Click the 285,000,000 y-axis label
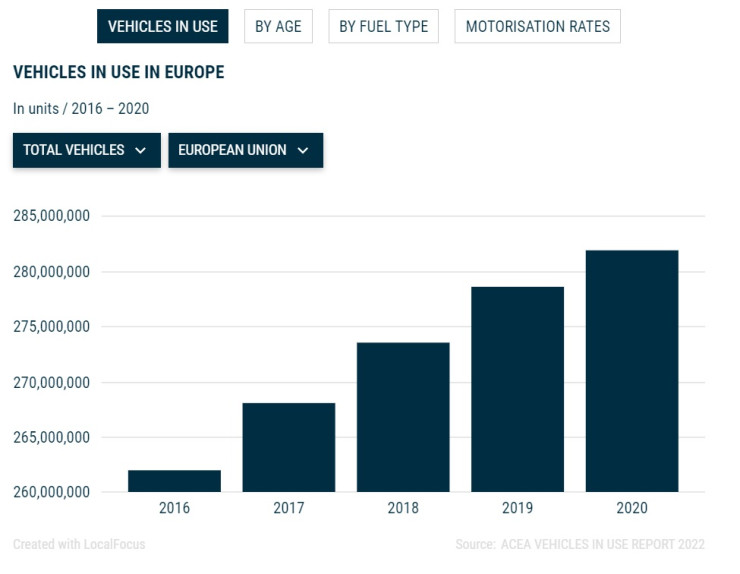740x574 pixels. click(52, 216)
